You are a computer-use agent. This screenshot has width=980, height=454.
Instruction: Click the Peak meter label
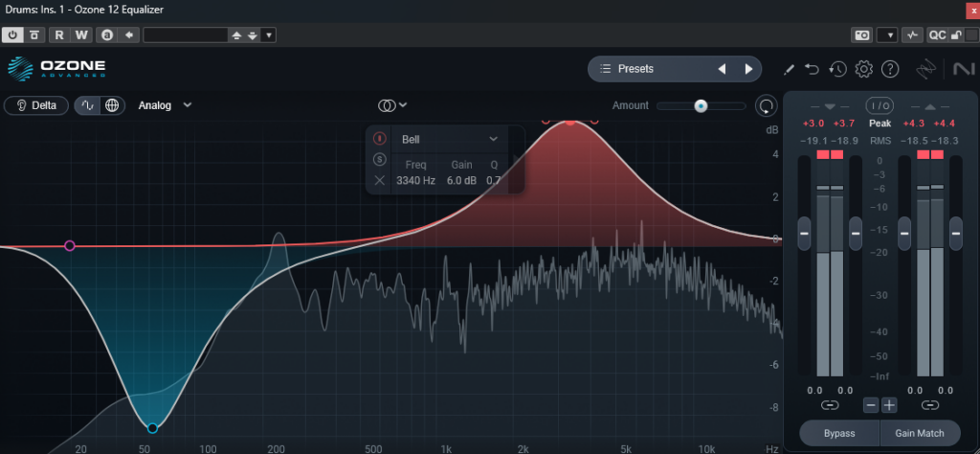(x=880, y=124)
